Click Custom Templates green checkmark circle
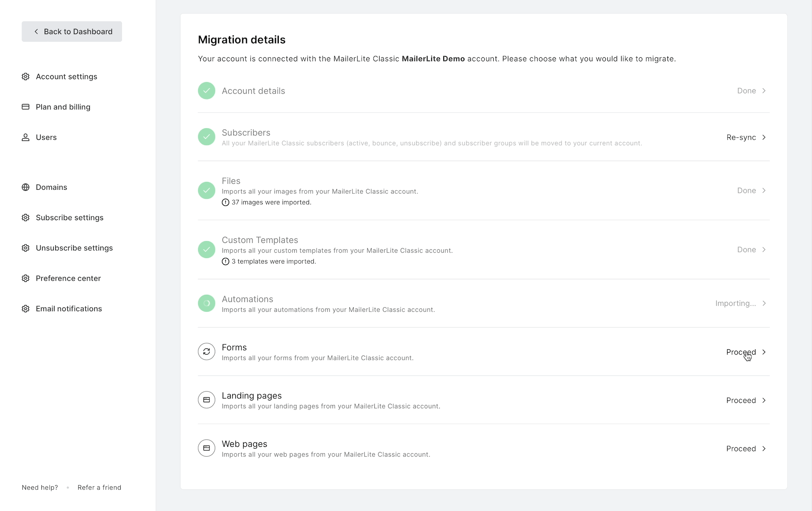812x511 pixels. pos(206,250)
